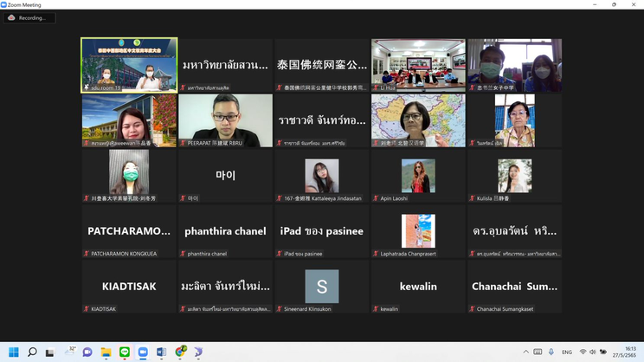Expand the system tray hidden icons chevron

(x=525, y=352)
